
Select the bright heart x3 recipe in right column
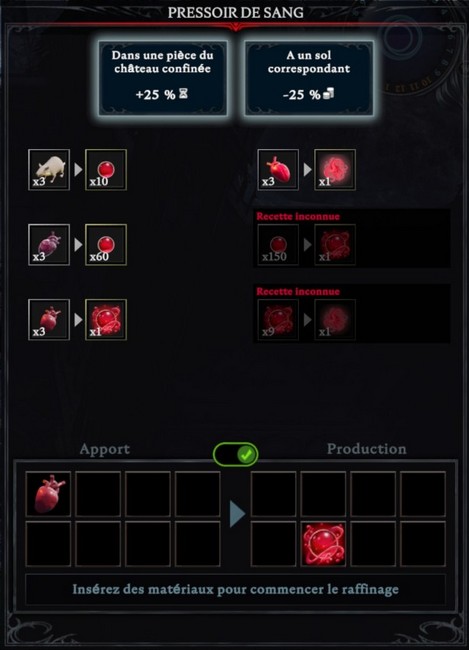(278, 170)
